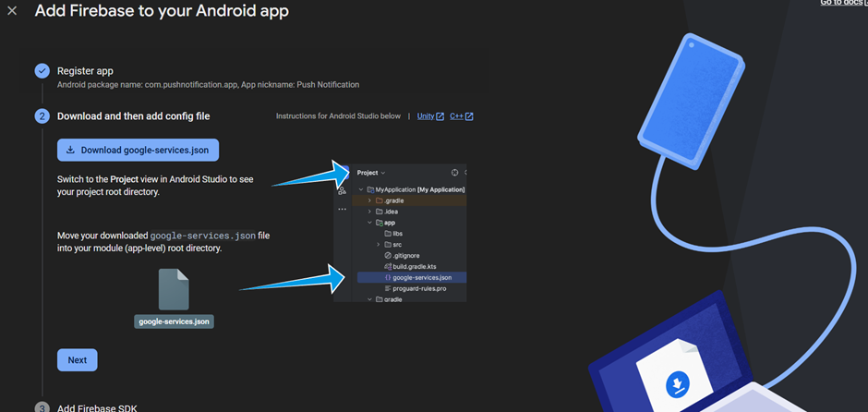Close the Add Firebase setup dialog

pos(12,11)
